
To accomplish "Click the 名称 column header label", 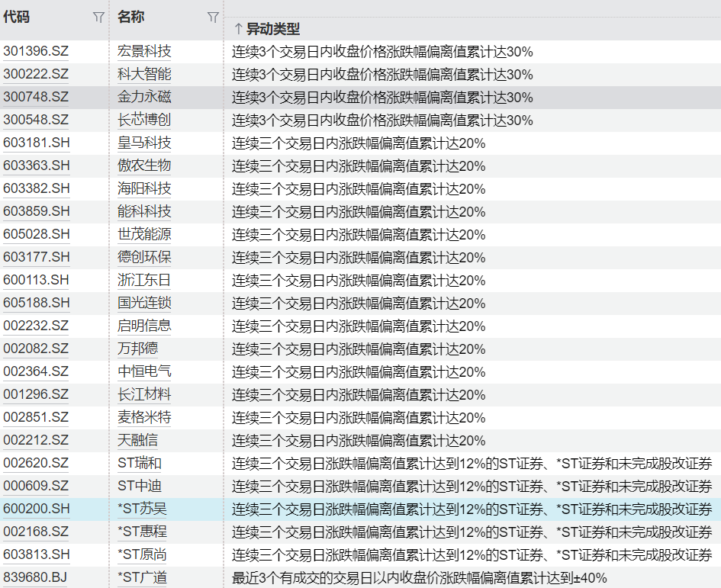I will point(131,17).
